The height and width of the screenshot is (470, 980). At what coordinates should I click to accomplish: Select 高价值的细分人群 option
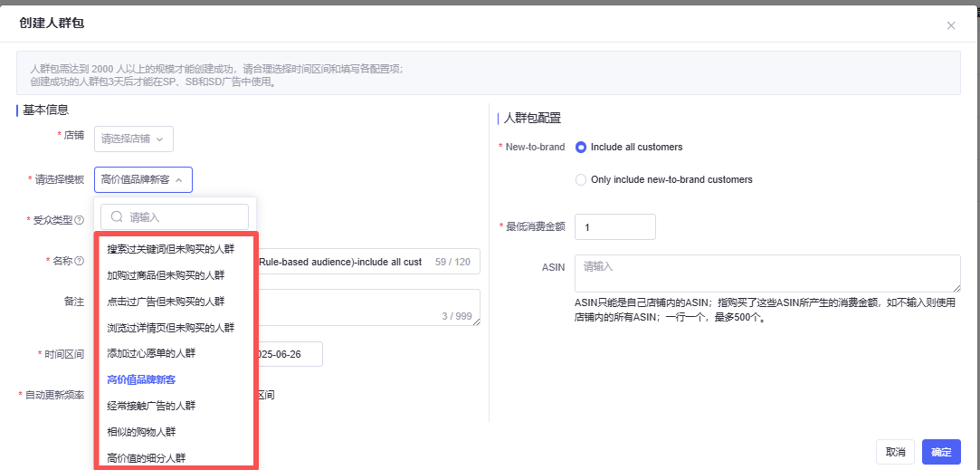[x=147, y=457]
